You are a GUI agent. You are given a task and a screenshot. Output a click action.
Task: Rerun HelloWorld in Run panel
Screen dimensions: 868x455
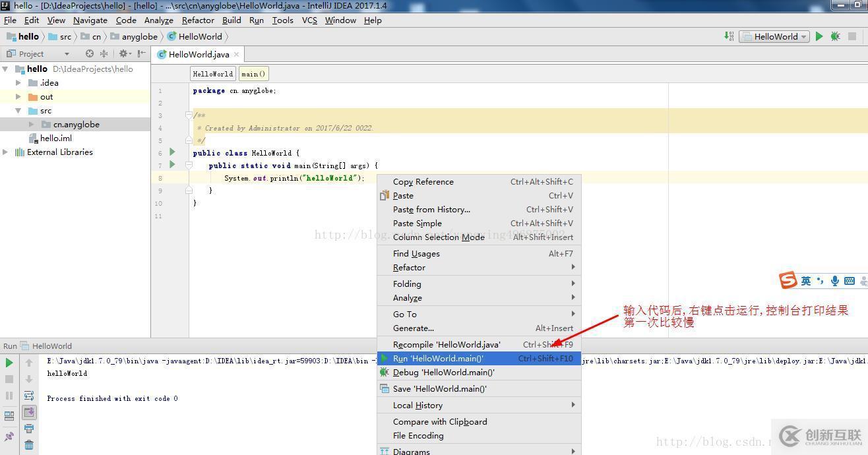click(9, 362)
